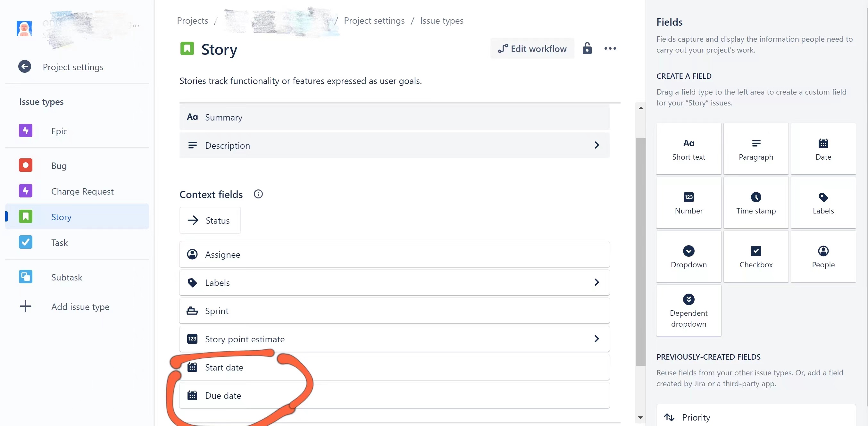Expand the Story point estimate field
Screen dimensions: 868x426
point(597,339)
